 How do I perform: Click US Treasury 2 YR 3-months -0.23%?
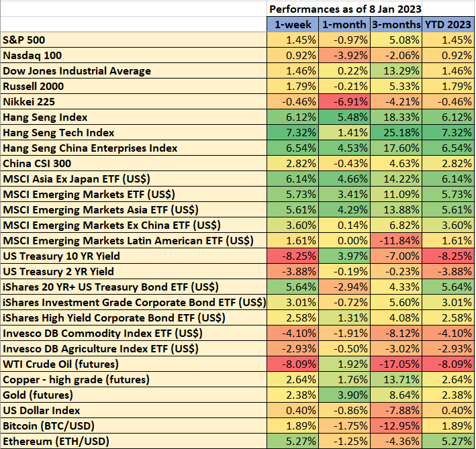coord(396,272)
